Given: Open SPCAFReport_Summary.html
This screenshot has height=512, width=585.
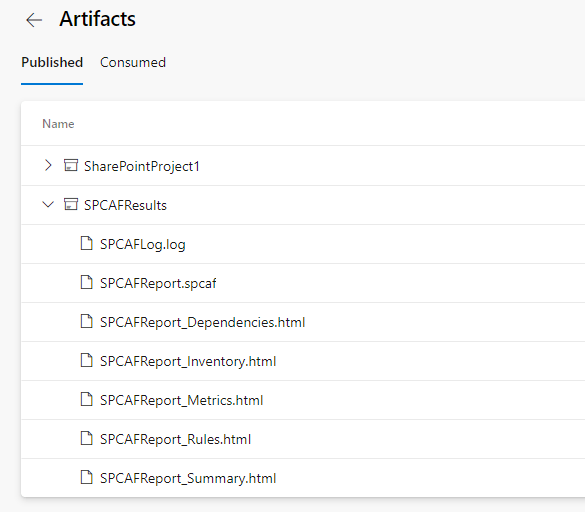Looking at the screenshot, I should click(188, 478).
